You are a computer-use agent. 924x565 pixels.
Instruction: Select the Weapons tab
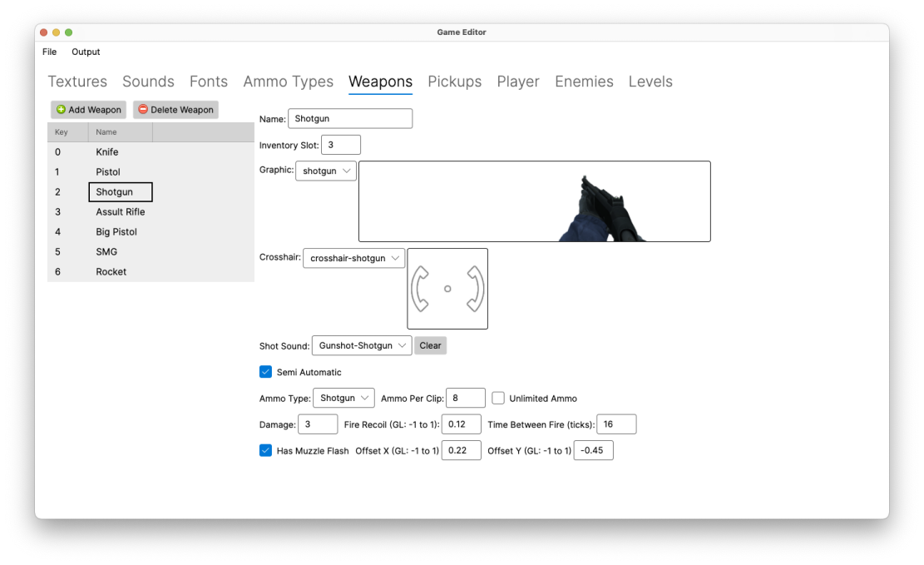click(x=381, y=82)
